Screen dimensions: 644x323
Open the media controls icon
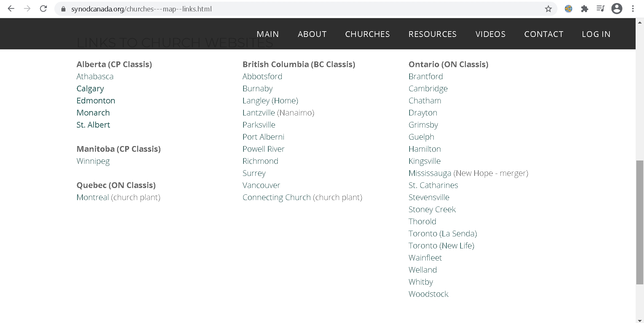[600, 9]
